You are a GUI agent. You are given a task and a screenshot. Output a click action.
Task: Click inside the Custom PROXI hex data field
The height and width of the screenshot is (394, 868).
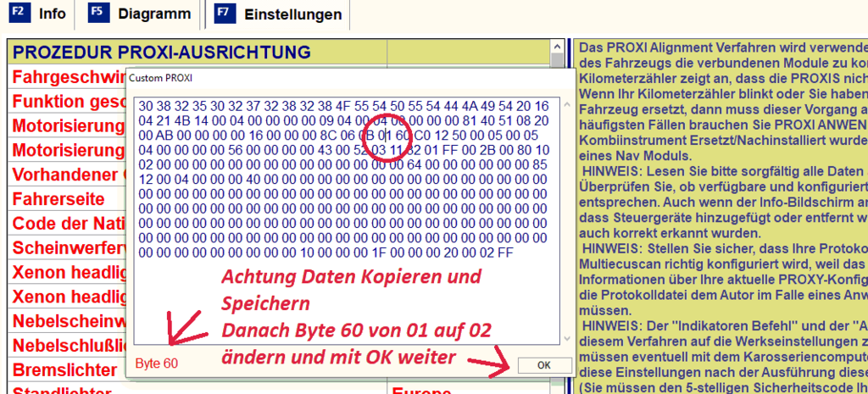coord(347,221)
